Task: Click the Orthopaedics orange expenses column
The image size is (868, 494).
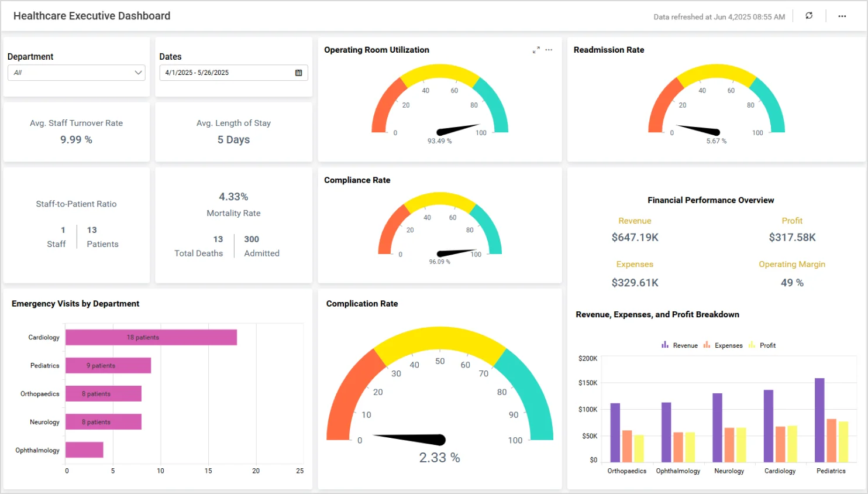Action: (627, 446)
